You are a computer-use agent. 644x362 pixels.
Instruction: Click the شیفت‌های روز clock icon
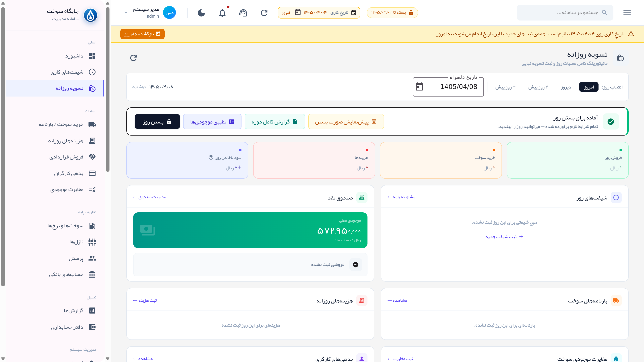tap(616, 197)
